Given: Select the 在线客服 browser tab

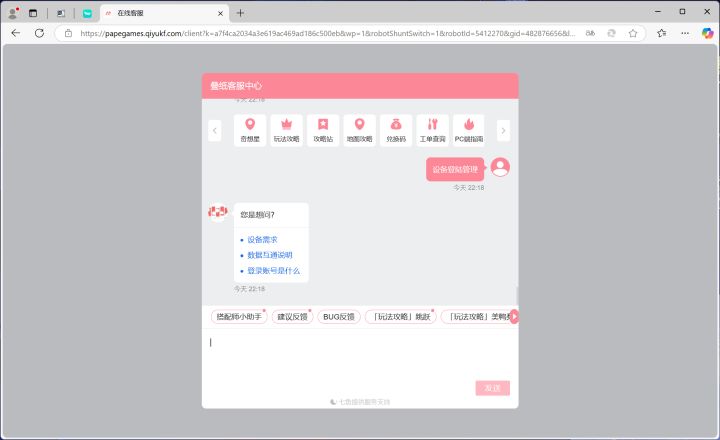Looking at the screenshot, I should (x=164, y=13).
